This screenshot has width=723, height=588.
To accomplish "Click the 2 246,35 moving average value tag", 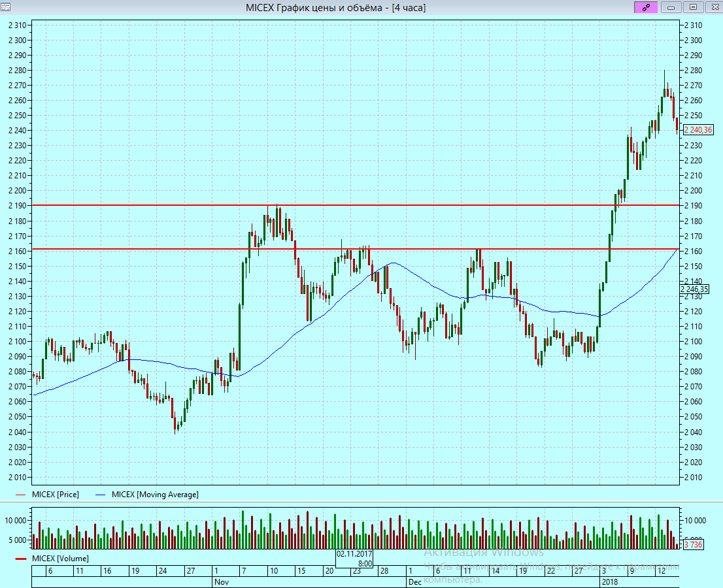I will coord(694,289).
